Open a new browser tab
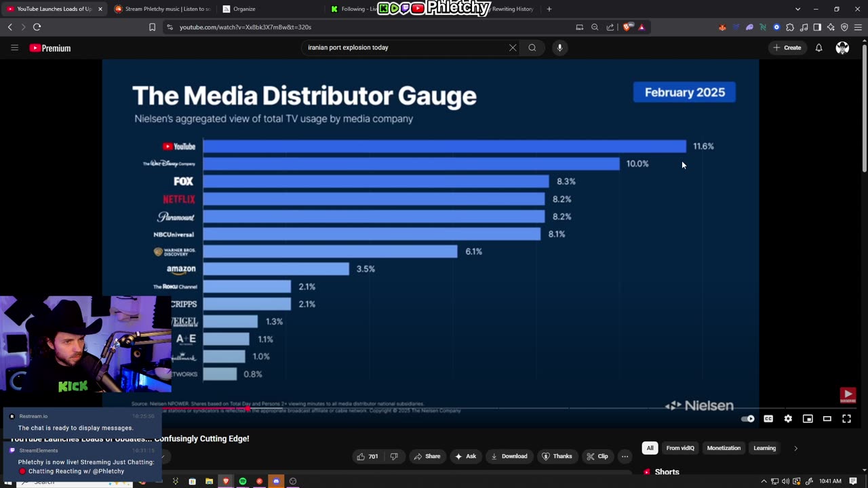This screenshot has height=488, width=868. coord(549,9)
